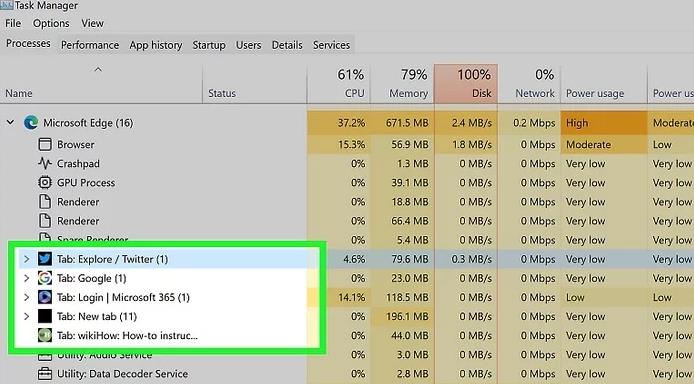
Task: Click the Google tab icon
Action: pyautogui.click(x=45, y=278)
